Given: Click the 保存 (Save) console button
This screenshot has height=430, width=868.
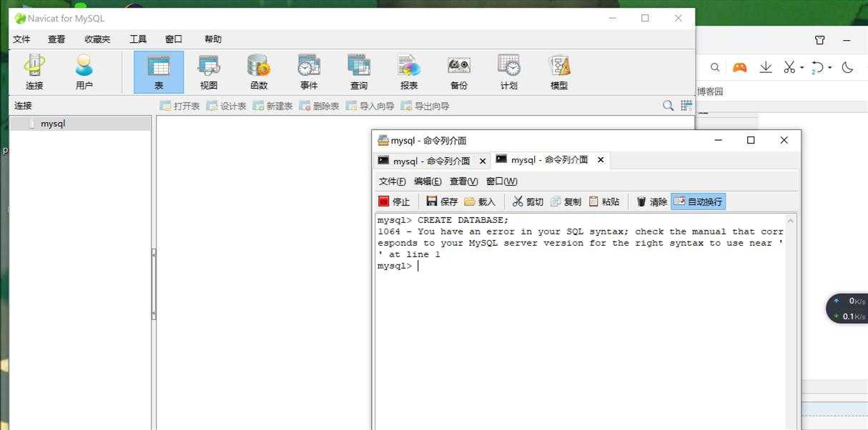Looking at the screenshot, I should pos(442,201).
